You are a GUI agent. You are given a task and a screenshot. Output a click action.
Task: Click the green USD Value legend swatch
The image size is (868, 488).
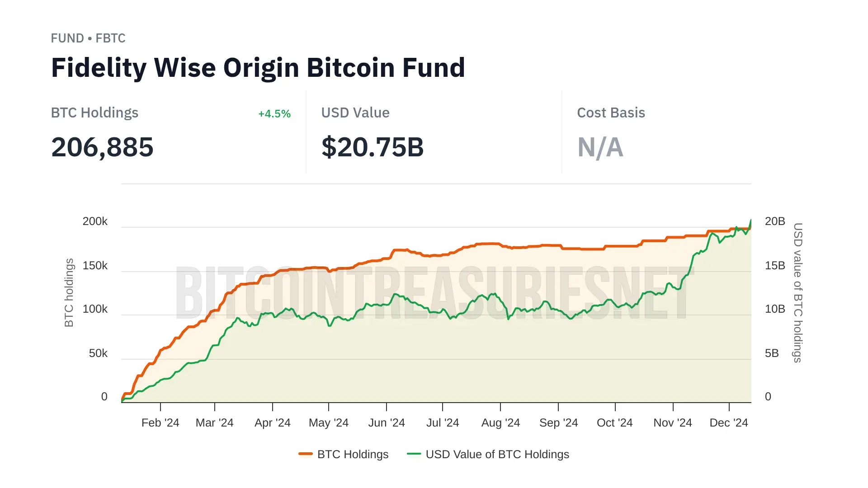(x=414, y=454)
